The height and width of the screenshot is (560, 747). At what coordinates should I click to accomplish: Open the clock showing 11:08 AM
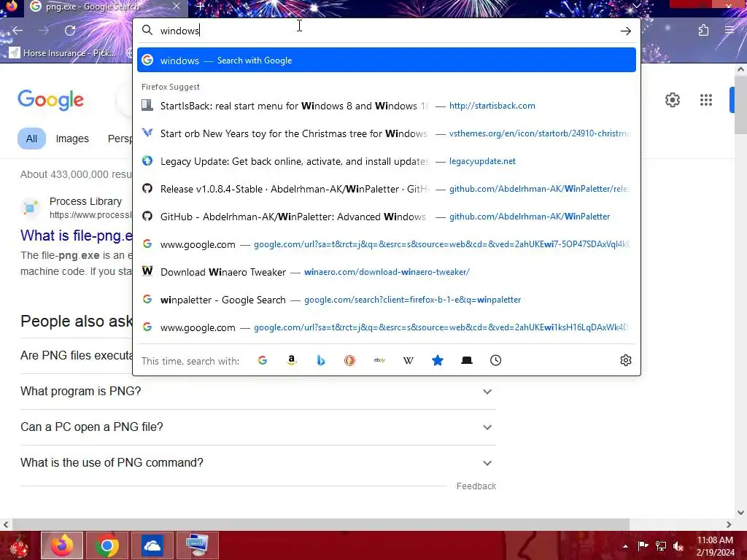[715, 546]
